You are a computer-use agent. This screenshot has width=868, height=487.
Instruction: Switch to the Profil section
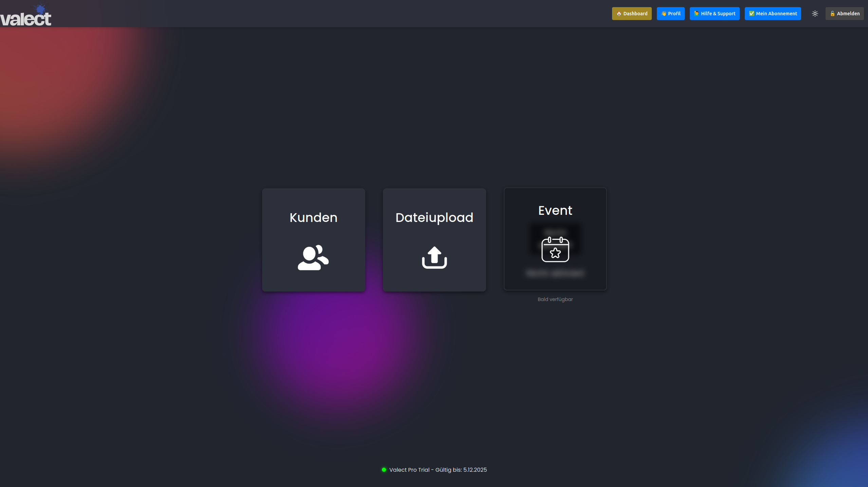tap(671, 14)
